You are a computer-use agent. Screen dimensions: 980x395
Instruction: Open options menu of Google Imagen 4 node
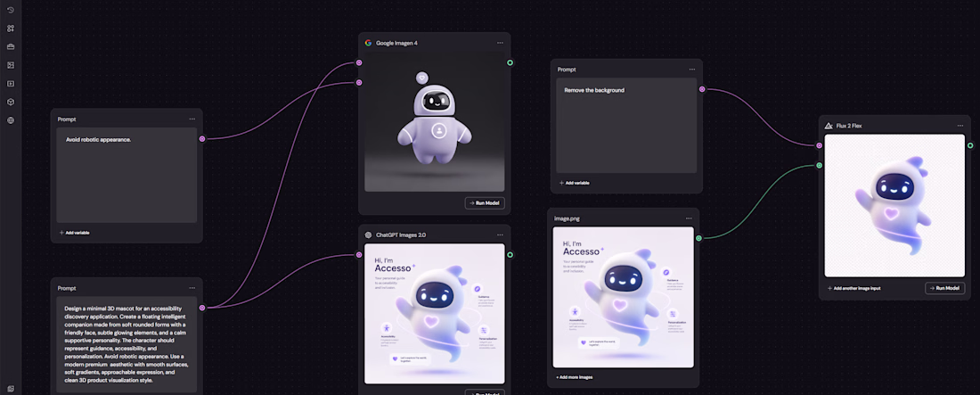click(500, 43)
